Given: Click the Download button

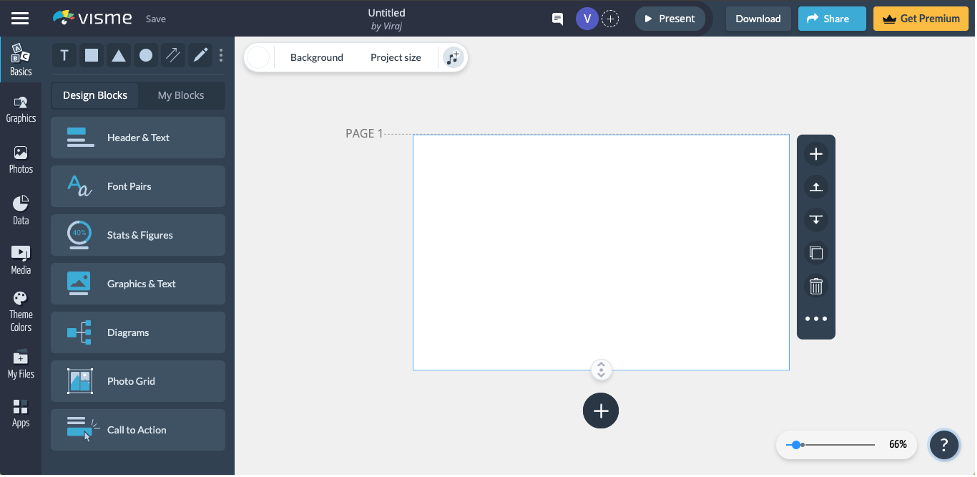Looking at the screenshot, I should click(x=758, y=19).
